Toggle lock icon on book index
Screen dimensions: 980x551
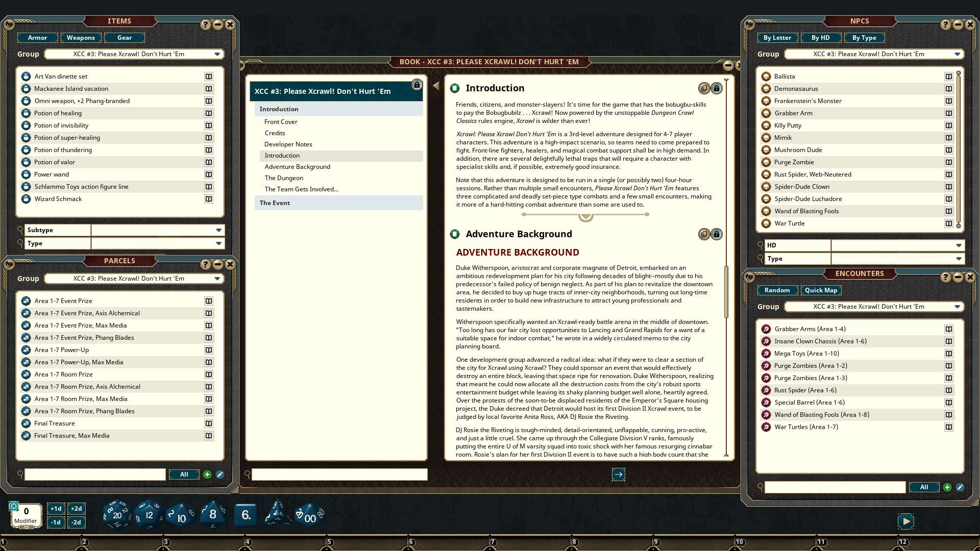point(416,85)
